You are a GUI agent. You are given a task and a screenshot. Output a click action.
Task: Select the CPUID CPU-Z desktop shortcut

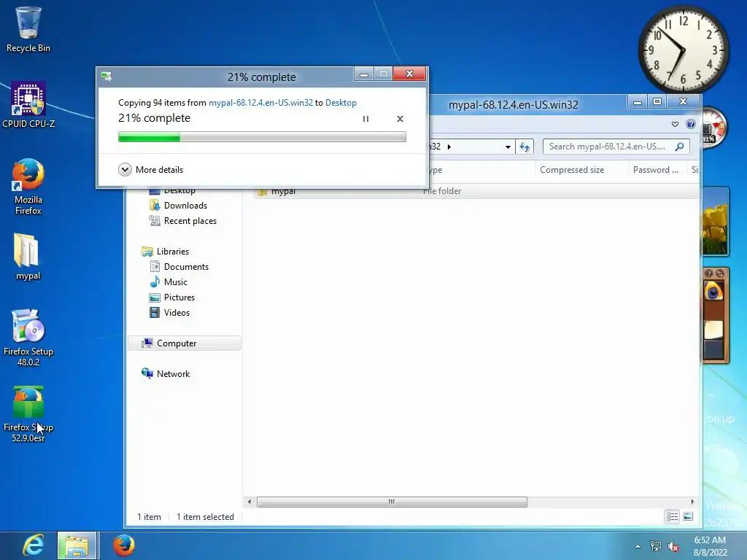pyautogui.click(x=28, y=105)
